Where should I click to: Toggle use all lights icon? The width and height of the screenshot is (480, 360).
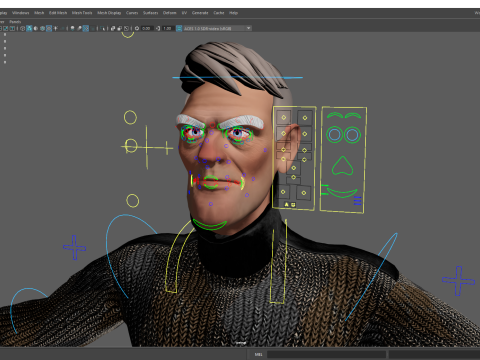point(56,28)
